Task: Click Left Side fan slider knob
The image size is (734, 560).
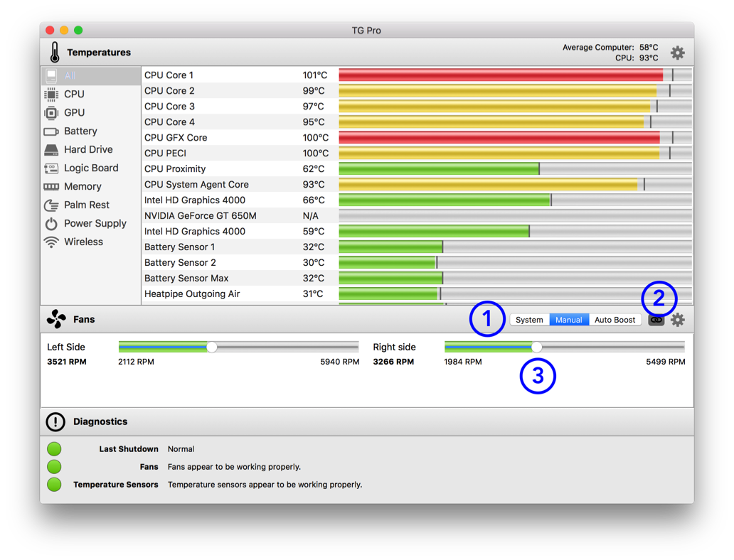Action: tap(211, 347)
